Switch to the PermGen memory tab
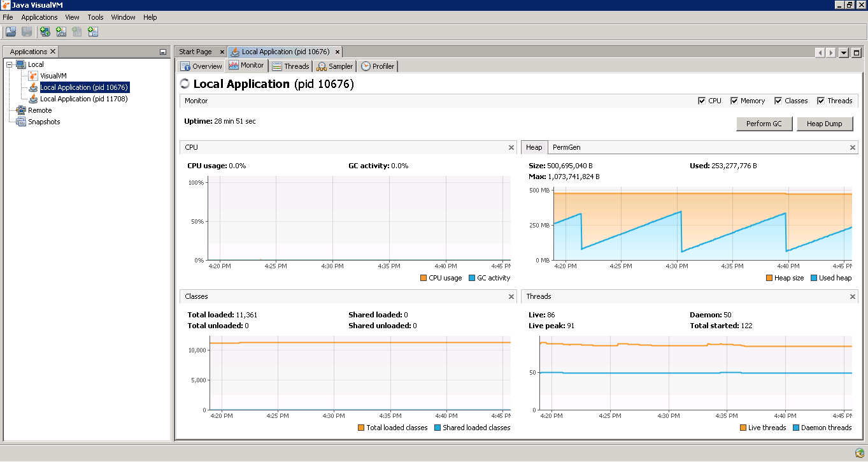 tap(566, 147)
